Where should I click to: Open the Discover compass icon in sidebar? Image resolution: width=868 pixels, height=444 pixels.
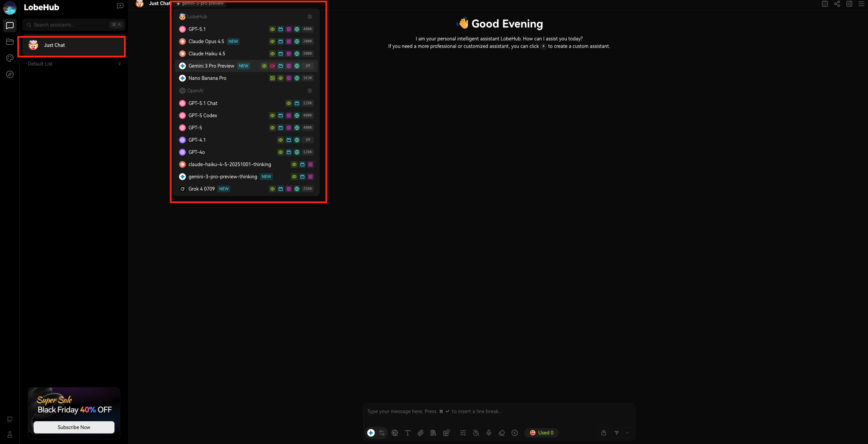(x=10, y=74)
